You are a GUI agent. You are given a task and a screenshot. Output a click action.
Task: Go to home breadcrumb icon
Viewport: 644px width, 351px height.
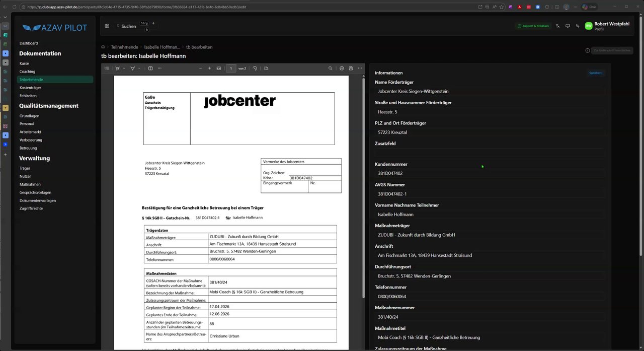click(x=103, y=47)
